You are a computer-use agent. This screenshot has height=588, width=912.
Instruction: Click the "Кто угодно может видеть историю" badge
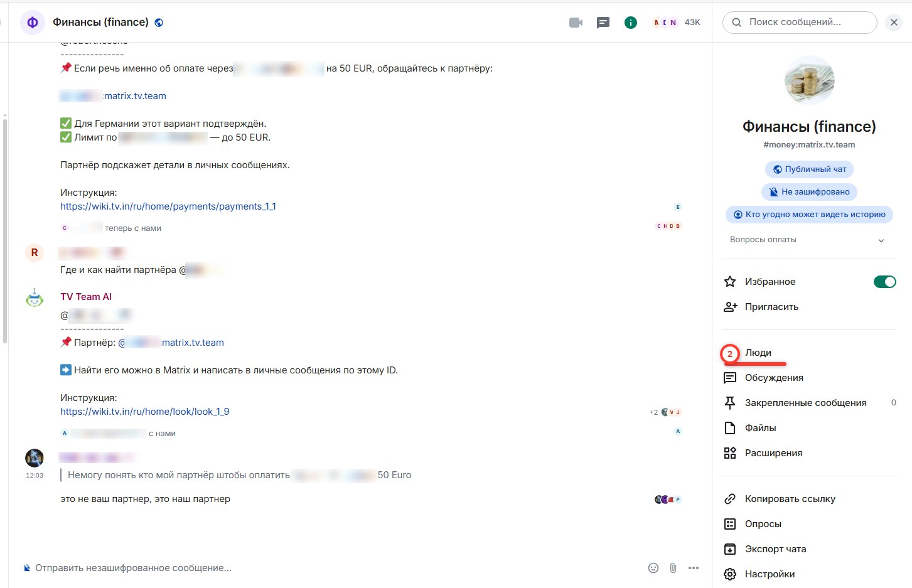pyautogui.click(x=809, y=215)
